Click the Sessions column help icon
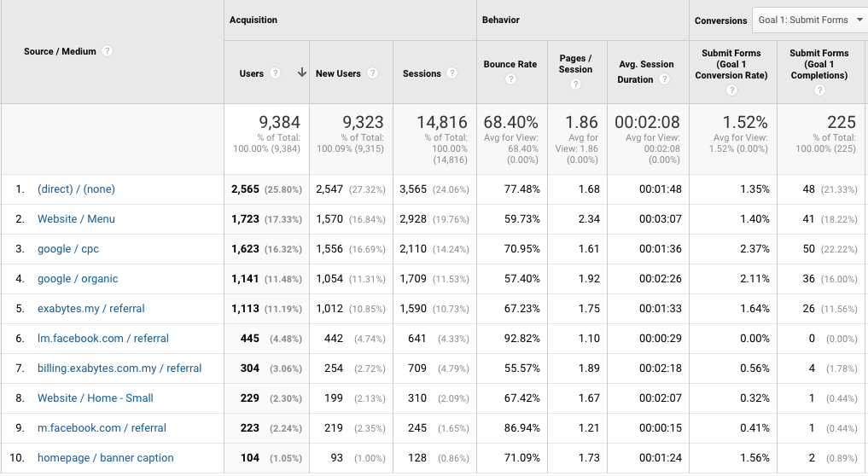 coord(452,73)
